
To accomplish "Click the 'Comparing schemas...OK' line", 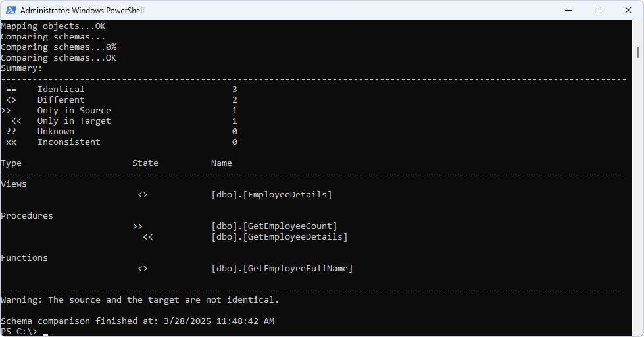I will [x=59, y=58].
